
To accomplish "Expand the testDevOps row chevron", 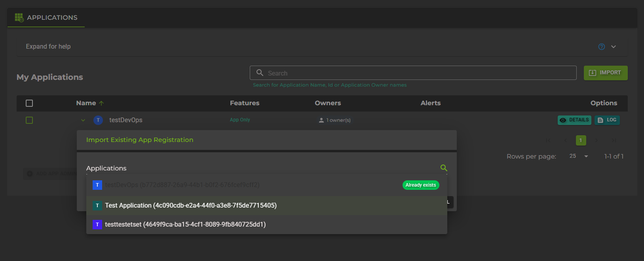I will pyautogui.click(x=83, y=120).
